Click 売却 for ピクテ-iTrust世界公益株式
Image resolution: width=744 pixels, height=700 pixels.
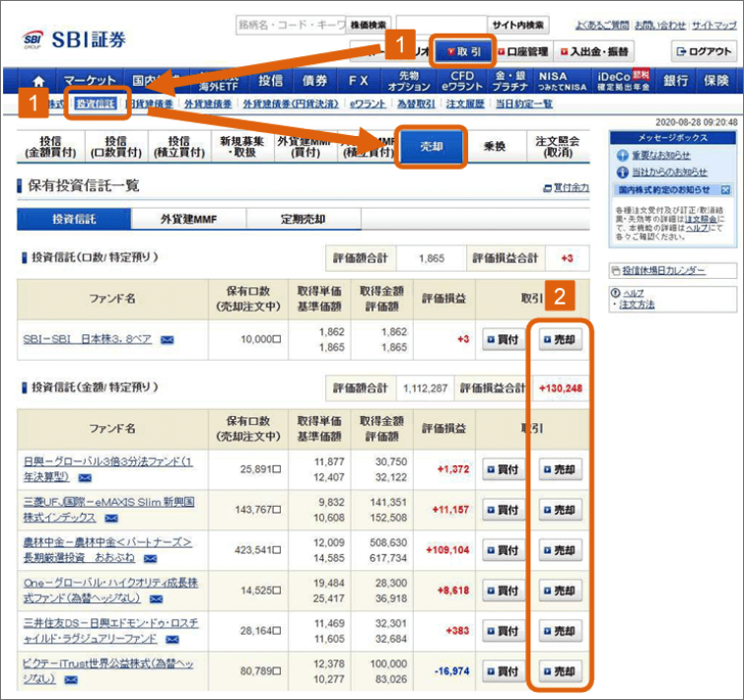click(560, 671)
